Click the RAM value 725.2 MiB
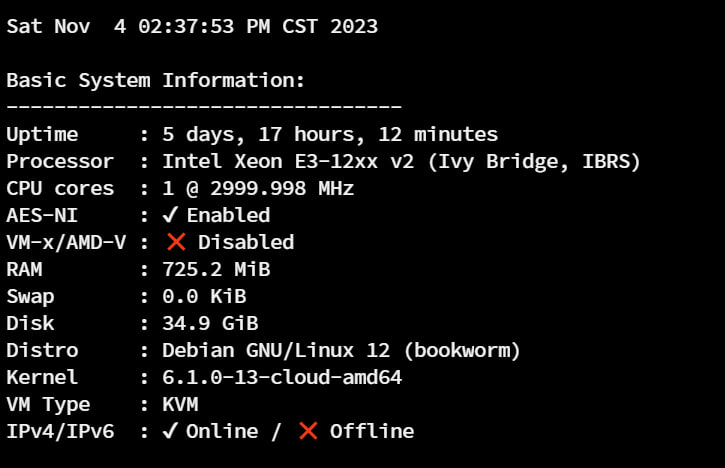The width and height of the screenshot is (725, 468). [x=216, y=269]
